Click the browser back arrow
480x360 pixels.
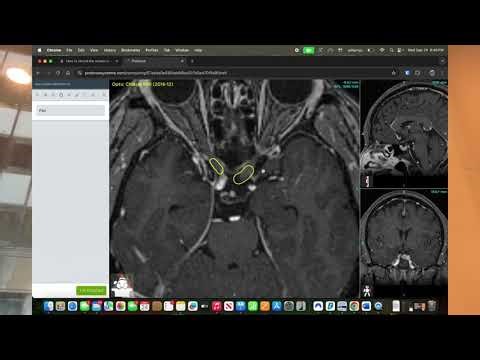point(38,73)
